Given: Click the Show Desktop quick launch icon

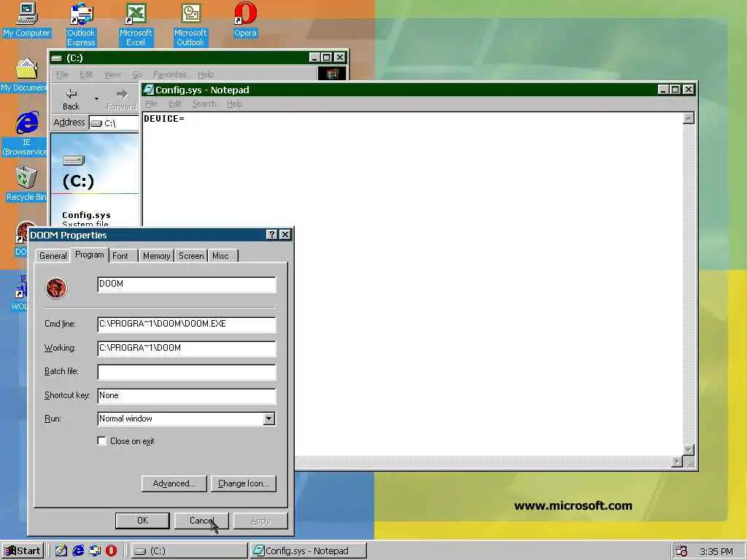Looking at the screenshot, I should tap(61, 551).
